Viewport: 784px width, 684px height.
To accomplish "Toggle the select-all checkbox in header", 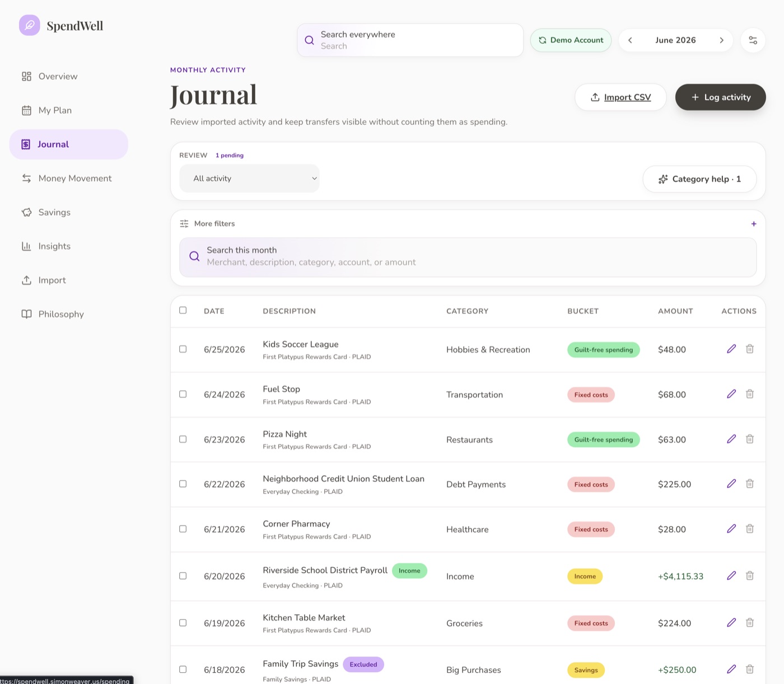I will pyautogui.click(x=183, y=311).
